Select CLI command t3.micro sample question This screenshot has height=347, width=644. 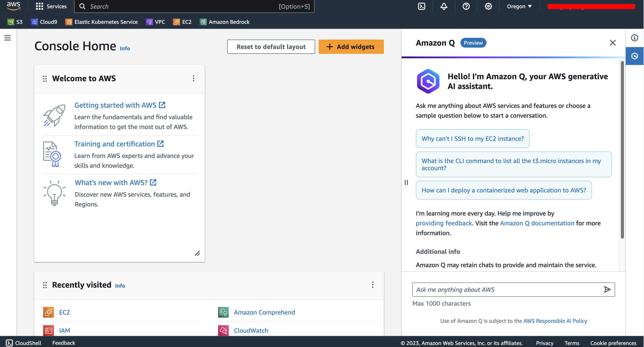514,164
